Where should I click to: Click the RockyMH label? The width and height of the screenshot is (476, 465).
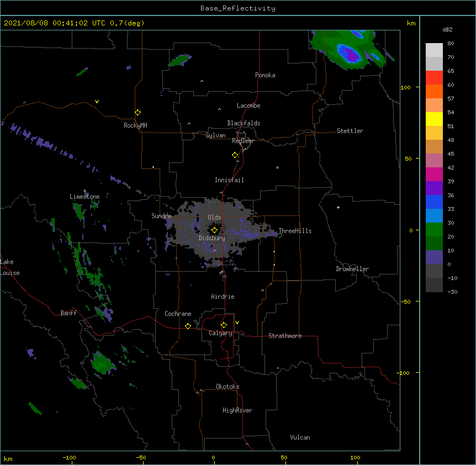(x=135, y=125)
